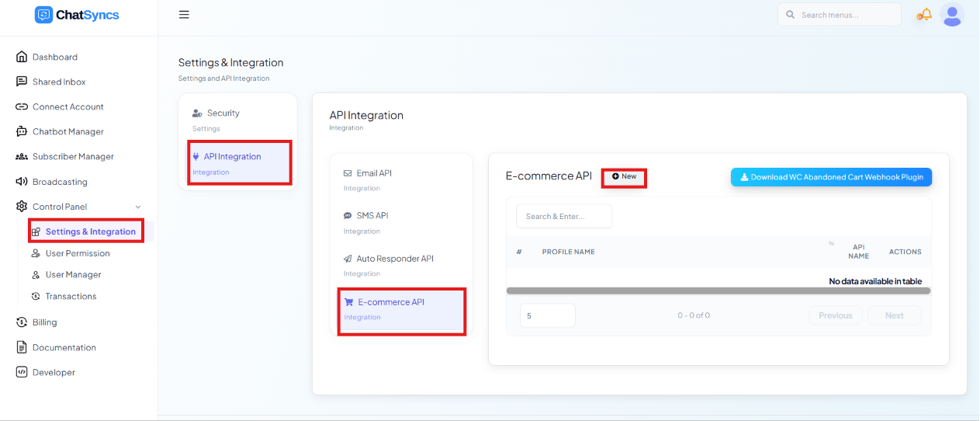This screenshot has width=980, height=421.
Task: Click the Billing icon
Action: click(22, 322)
